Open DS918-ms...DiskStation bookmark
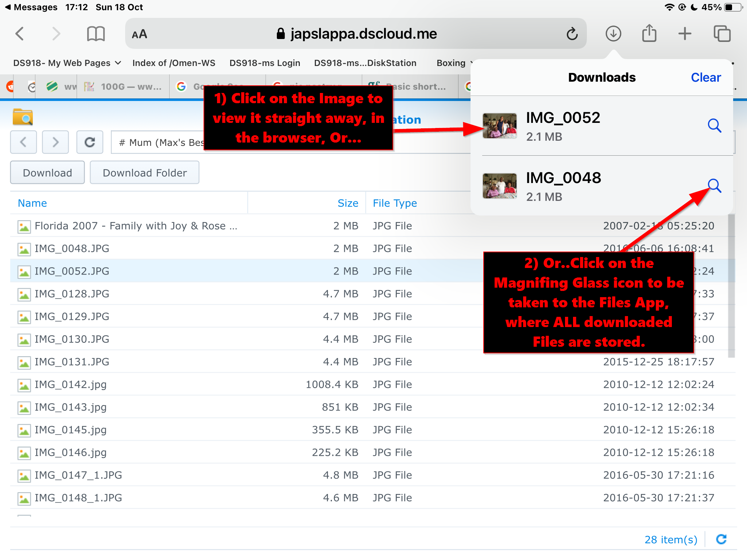Viewport: 747px width, 560px height. (365, 63)
